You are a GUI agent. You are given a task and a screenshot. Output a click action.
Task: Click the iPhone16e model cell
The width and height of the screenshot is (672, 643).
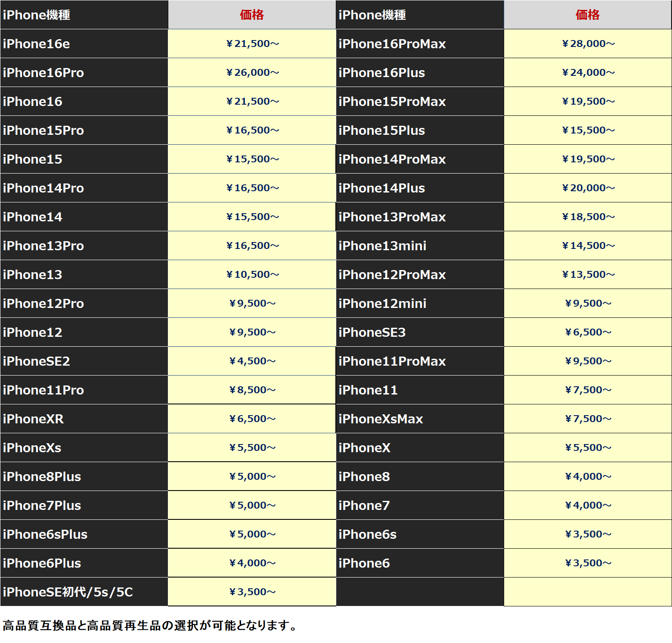pyautogui.click(x=36, y=44)
